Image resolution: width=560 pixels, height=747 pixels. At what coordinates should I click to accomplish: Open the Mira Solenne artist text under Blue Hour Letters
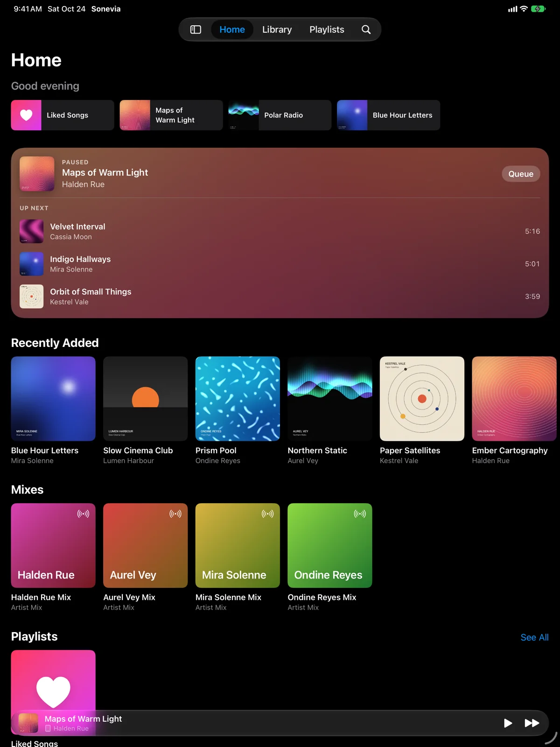(x=32, y=461)
